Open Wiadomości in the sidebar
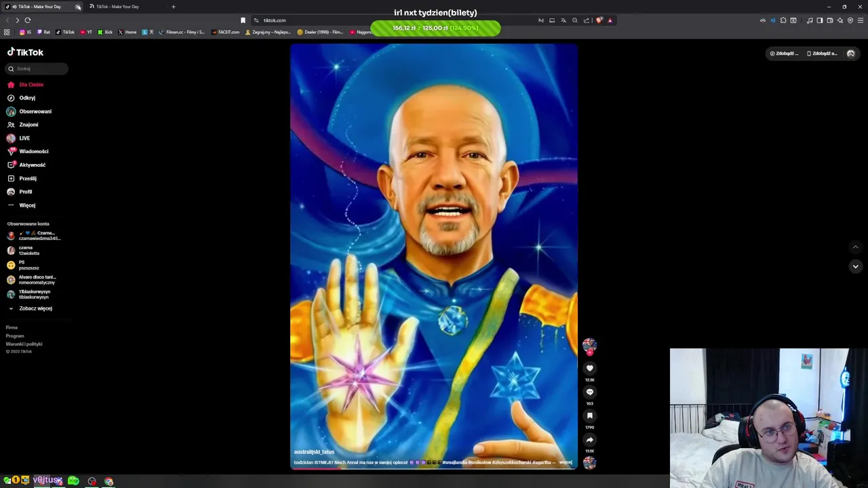Screen dimensions: 868x488 click(x=28, y=152)
